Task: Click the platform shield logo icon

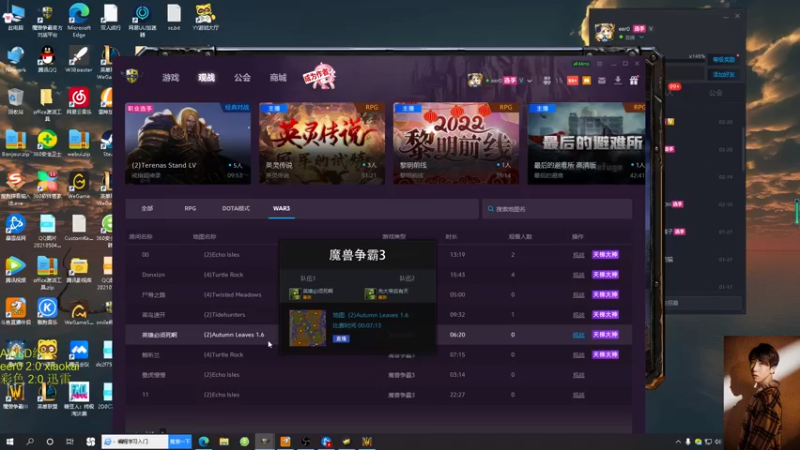Action: [132, 76]
